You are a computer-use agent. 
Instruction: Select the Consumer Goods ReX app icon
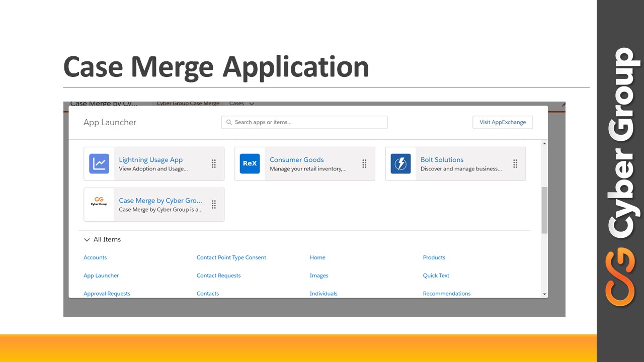point(250,163)
